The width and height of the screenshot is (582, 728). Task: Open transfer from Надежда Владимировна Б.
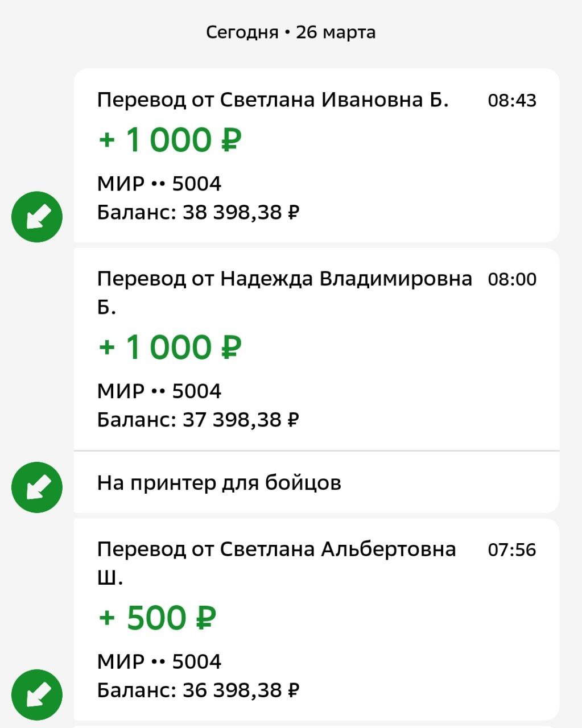point(316,349)
